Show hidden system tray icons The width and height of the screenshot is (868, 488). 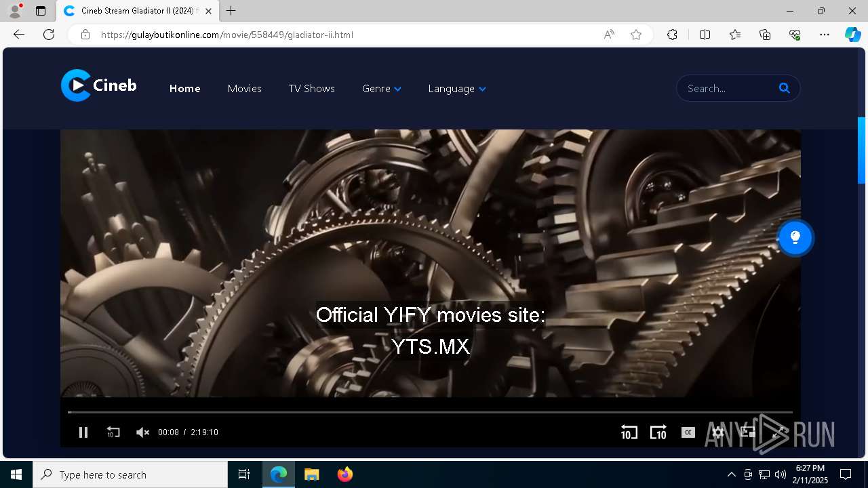pos(731,474)
